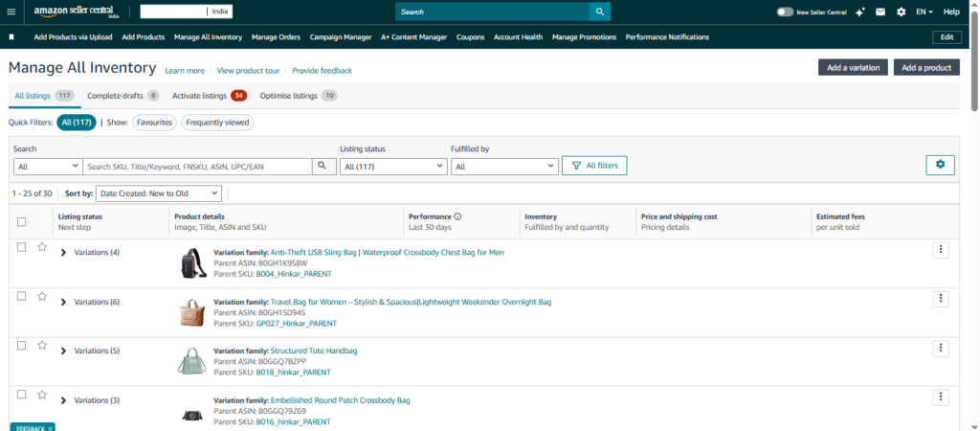Click Add a variation button

(x=853, y=68)
